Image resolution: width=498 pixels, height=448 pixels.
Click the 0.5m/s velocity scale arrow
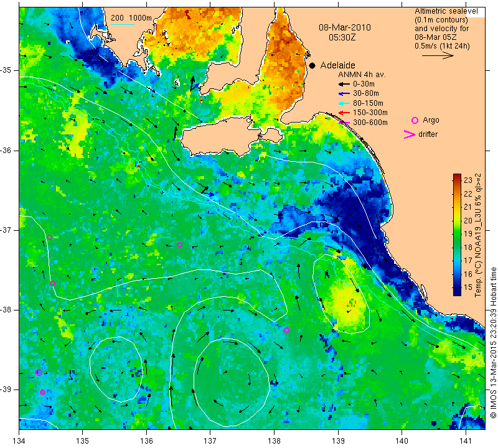coord(438,55)
